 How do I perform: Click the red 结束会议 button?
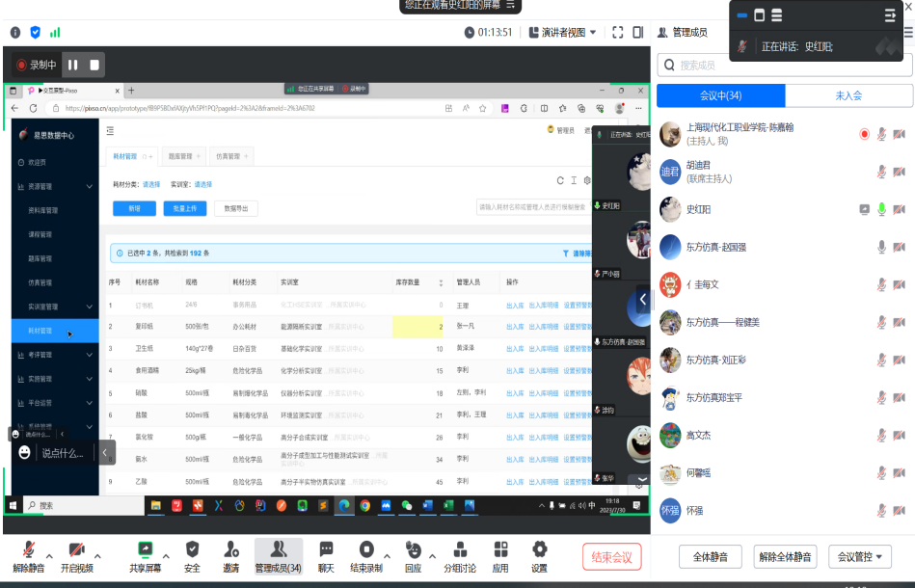coord(611,556)
